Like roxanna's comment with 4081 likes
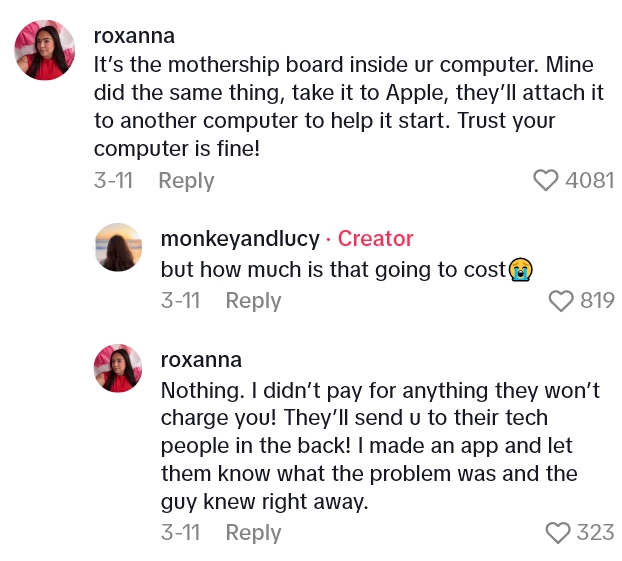This screenshot has width=622, height=561. click(x=545, y=180)
